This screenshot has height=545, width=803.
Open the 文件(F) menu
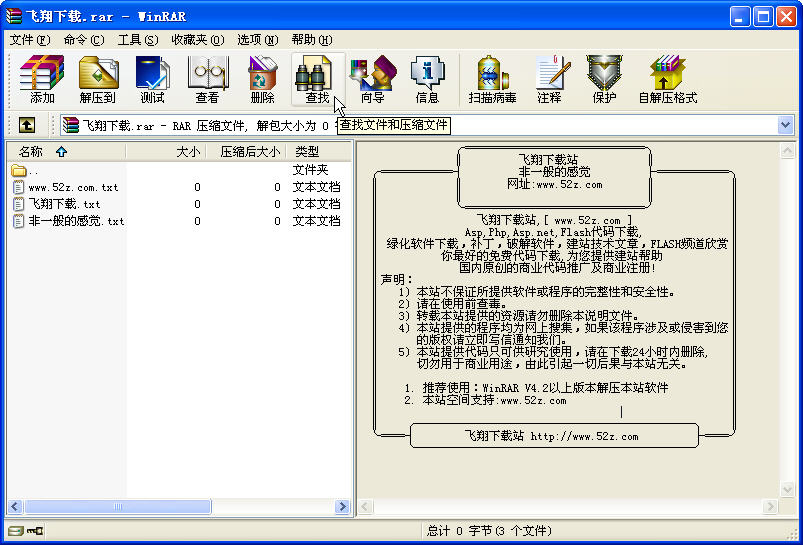click(x=30, y=40)
